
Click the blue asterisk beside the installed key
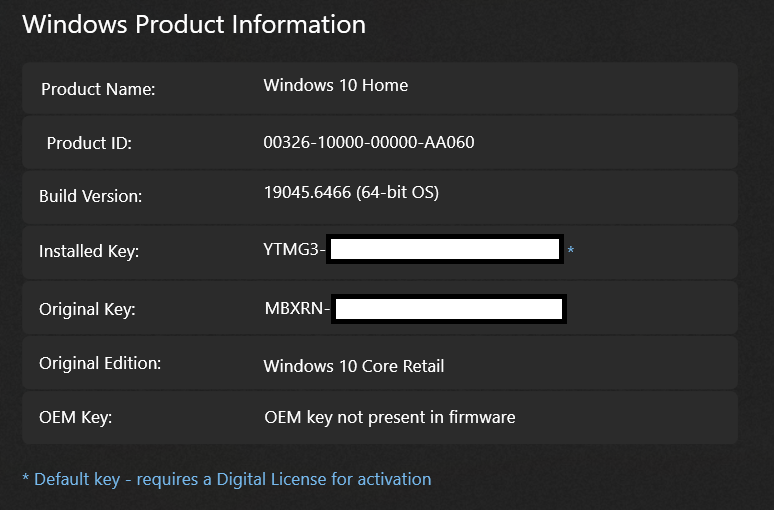[x=571, y=250]
